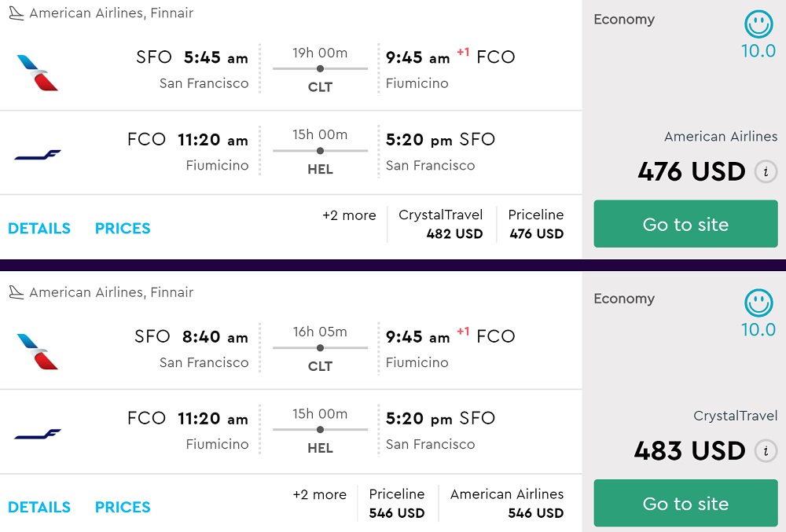Image resolution: width=786 pixels, height=532 pixels.
Task: Show DETAILS for the 483 USD itinerary
Action: coord(39,508)
